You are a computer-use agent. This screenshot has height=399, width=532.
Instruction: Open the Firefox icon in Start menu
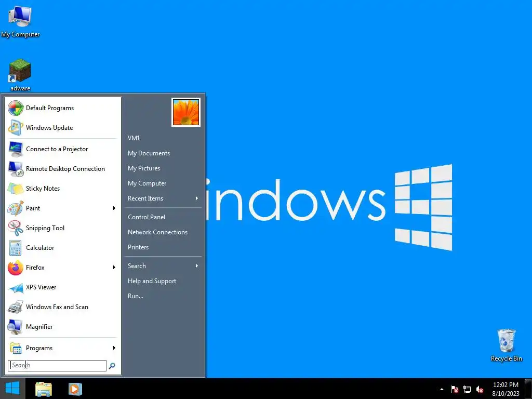pos(16,268)
